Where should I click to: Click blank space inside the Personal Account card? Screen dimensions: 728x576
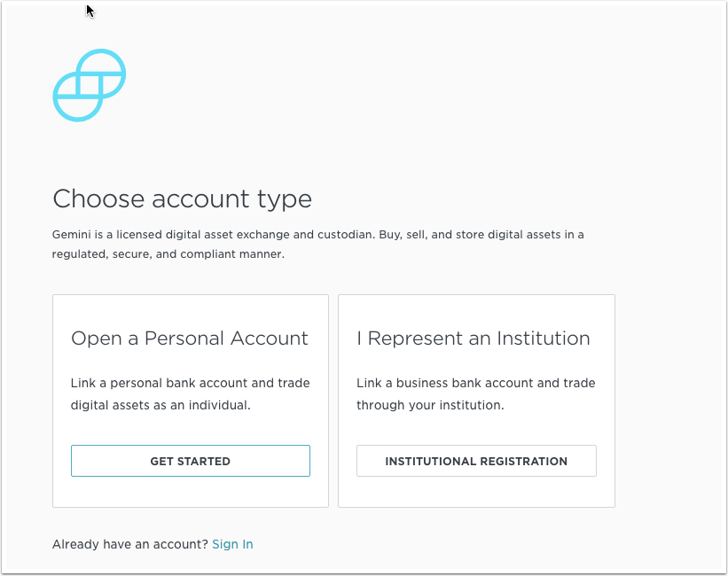point(191,492)
